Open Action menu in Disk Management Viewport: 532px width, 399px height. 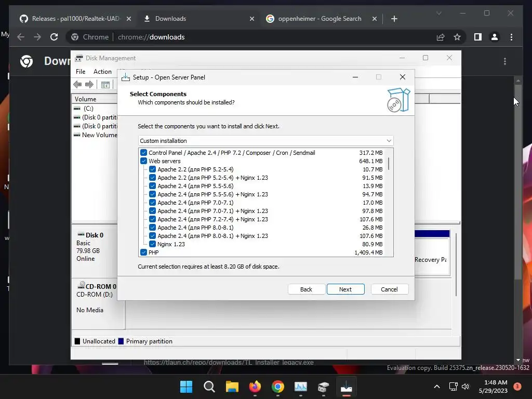click(102, 72)
